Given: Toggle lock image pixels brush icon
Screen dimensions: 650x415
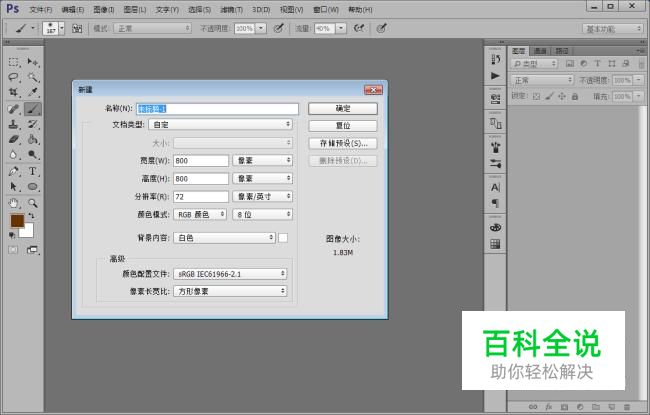Looking at the screenshot, I should pyautogui.click(x=549, y=97).
